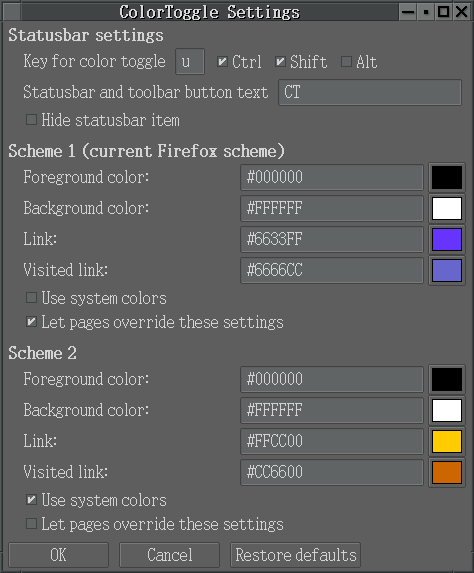Toggle the Ctrl modifier checkbox
Screen dimensions: 474x573
pyautogui.click(x=222, y=61)
